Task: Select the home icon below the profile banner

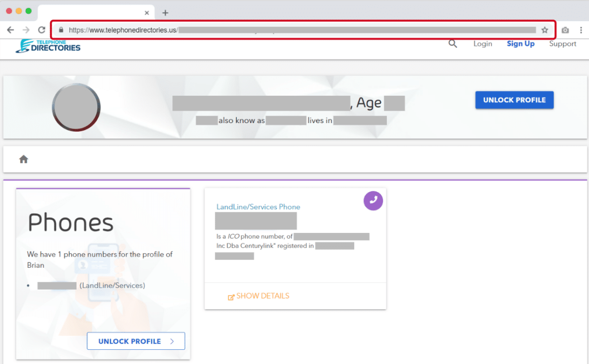Action: pos(23,159)
